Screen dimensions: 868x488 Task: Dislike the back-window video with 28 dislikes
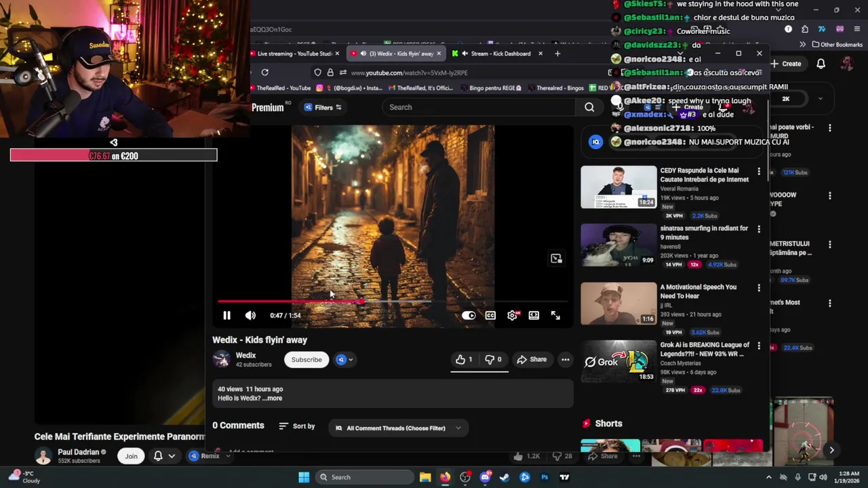click(x=564, y=456)
